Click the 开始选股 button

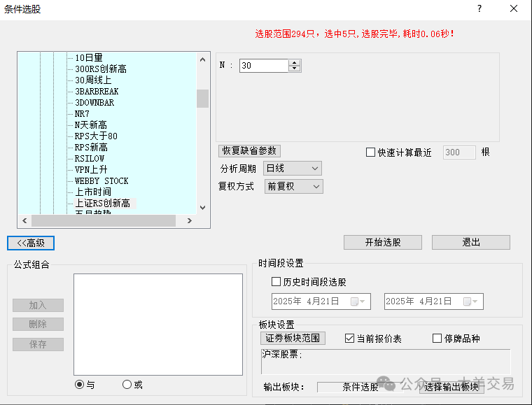point(383,242)
